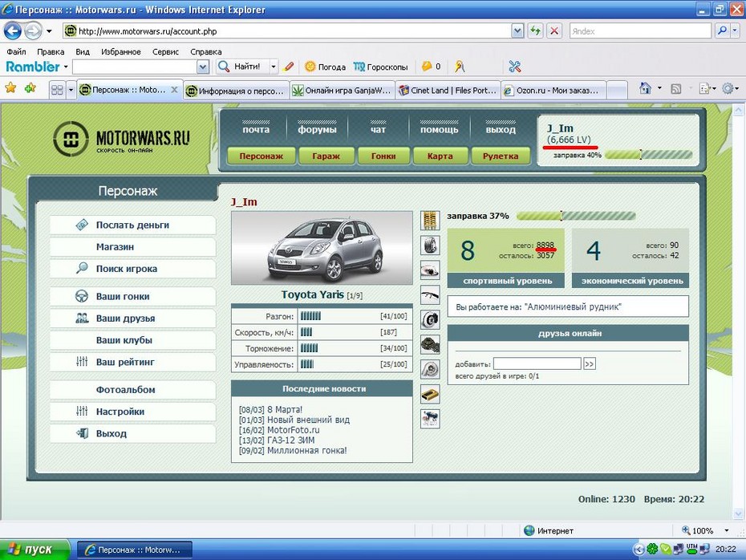Click the green Гонки button

pos(383,156)
